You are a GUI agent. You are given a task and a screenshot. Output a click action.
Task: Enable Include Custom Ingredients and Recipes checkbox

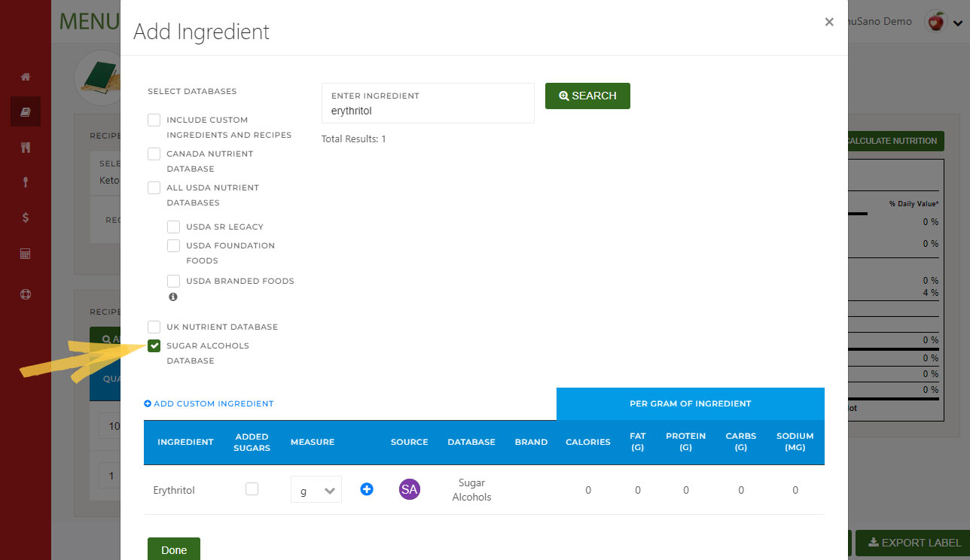154,120
